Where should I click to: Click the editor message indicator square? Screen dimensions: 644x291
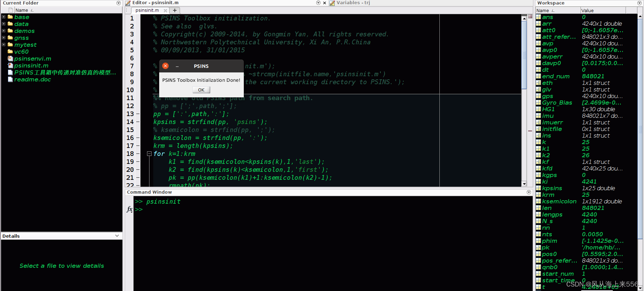(530, 16)
